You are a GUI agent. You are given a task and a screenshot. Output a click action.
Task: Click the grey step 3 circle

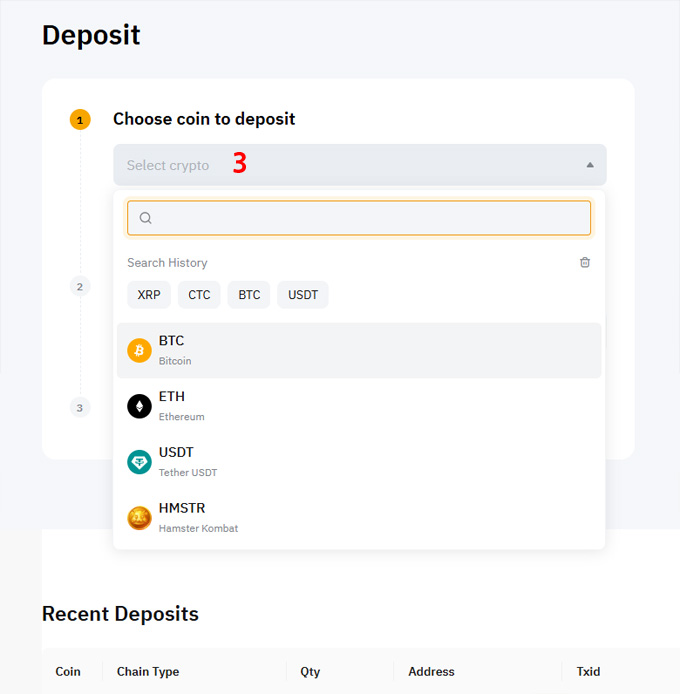pyautogui.click(x=80, y=407)
